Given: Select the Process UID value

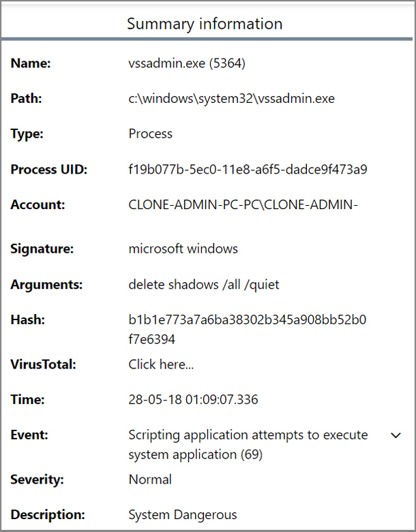Looking at the screenshot, I should pos(248,170).
